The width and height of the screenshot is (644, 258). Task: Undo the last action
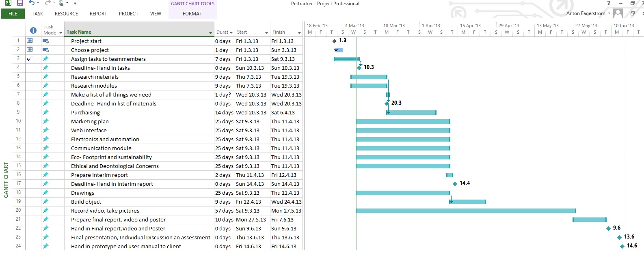pyautogui.click(x=31, y=3)
